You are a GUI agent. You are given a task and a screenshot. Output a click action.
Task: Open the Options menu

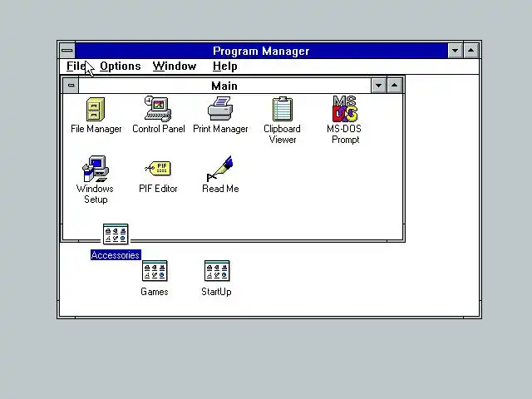click(120, 66)
